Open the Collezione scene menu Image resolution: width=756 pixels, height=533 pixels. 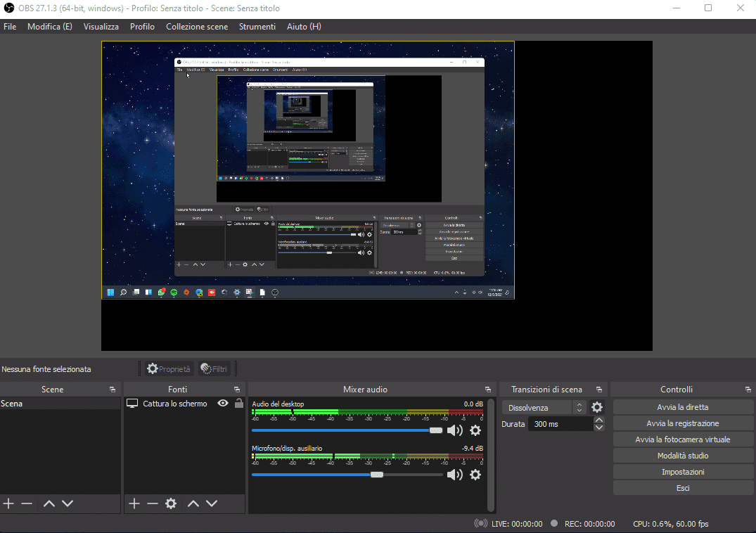point(197,27)
